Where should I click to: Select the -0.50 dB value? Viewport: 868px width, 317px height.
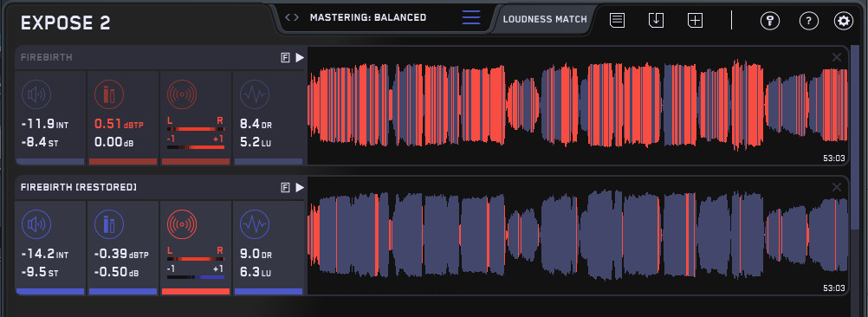coord(116,273)
